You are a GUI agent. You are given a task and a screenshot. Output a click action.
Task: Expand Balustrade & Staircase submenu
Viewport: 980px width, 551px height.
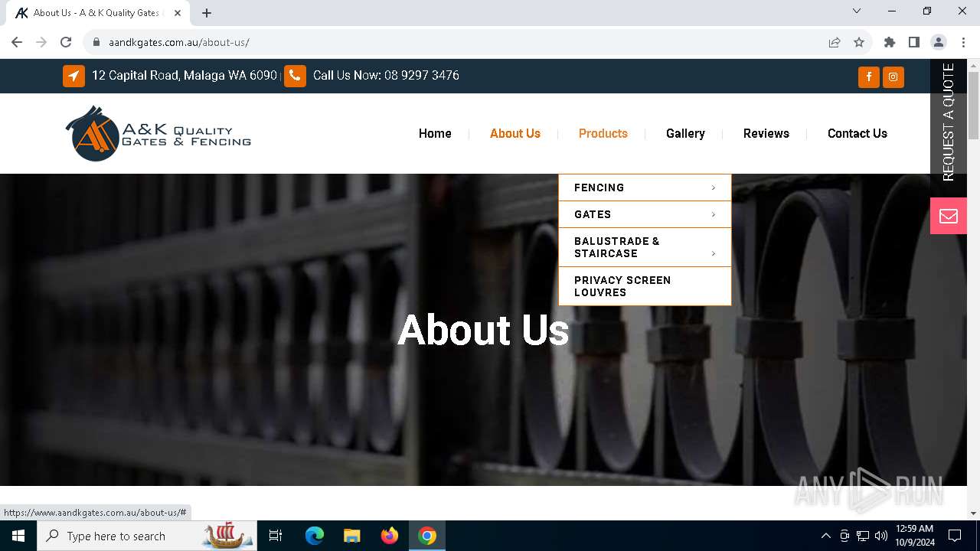click(x=645, y=247)
